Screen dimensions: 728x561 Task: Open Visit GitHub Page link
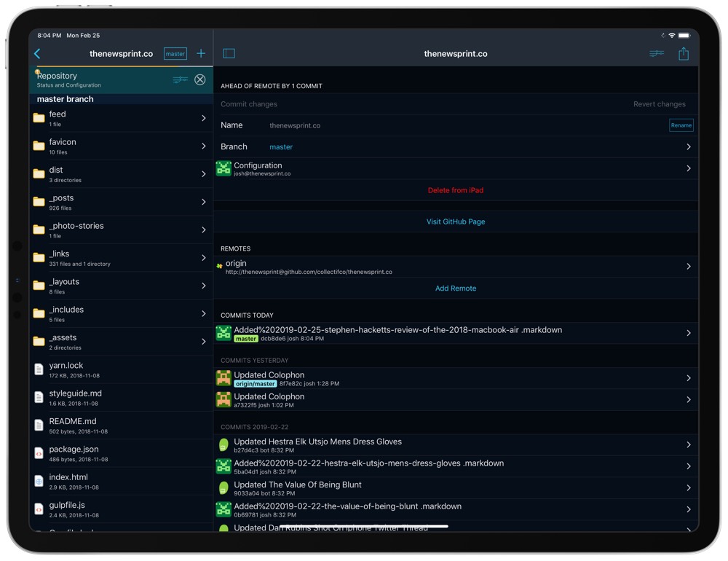pyautogui.click(x=456, y=221)
